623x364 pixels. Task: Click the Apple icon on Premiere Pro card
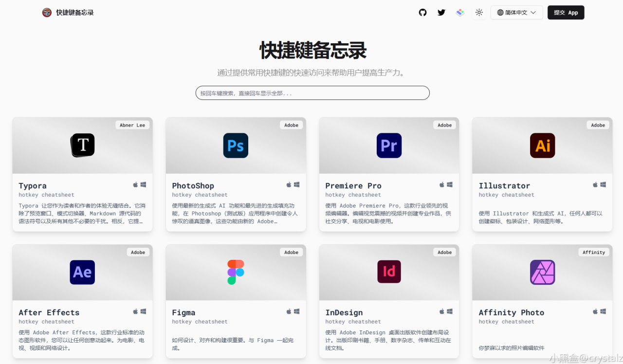point(442,185)
